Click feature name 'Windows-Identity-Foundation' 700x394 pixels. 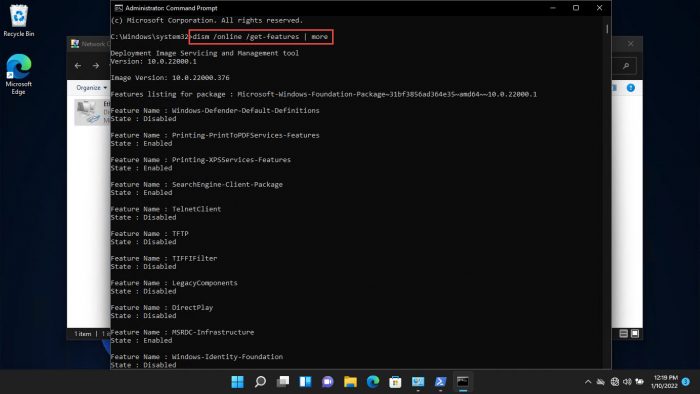(x=227, y=357)
